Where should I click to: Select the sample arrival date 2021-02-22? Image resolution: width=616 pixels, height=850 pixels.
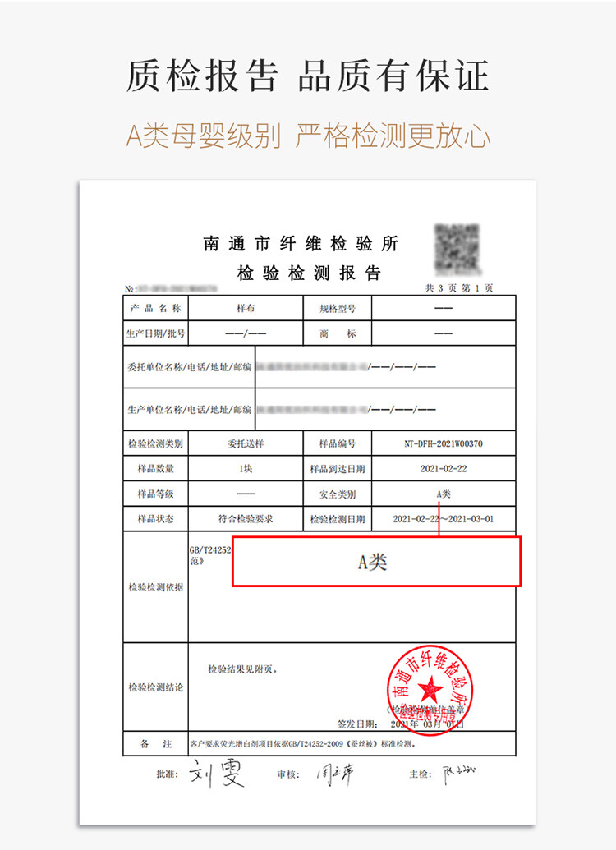444,469
